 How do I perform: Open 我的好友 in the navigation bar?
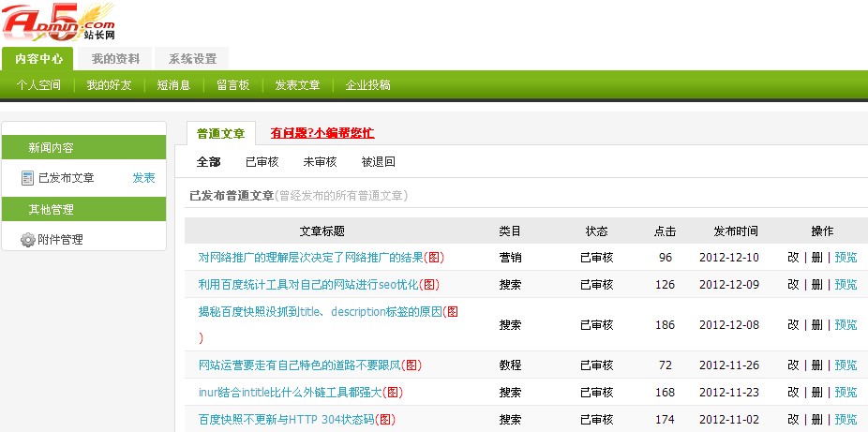(109, 85)
